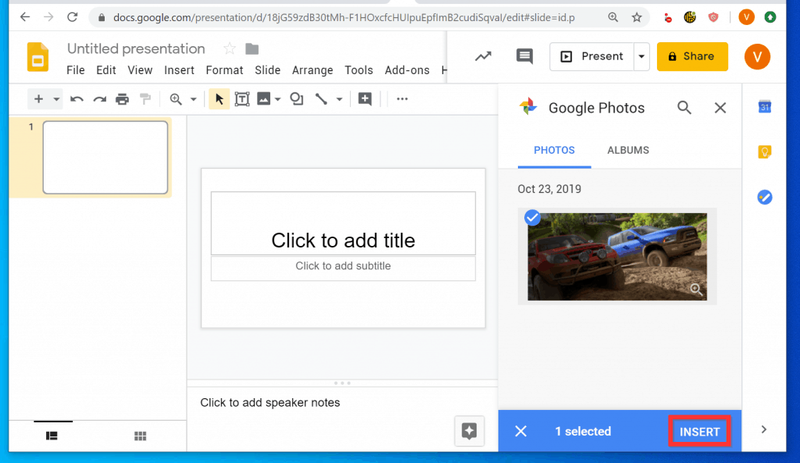Open Google Keep side panel
Viewport: 800px width, 463px height.
pos(764,152)
